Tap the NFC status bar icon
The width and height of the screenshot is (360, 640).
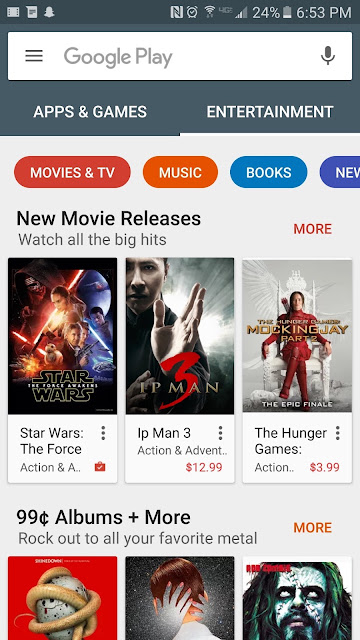176,12
